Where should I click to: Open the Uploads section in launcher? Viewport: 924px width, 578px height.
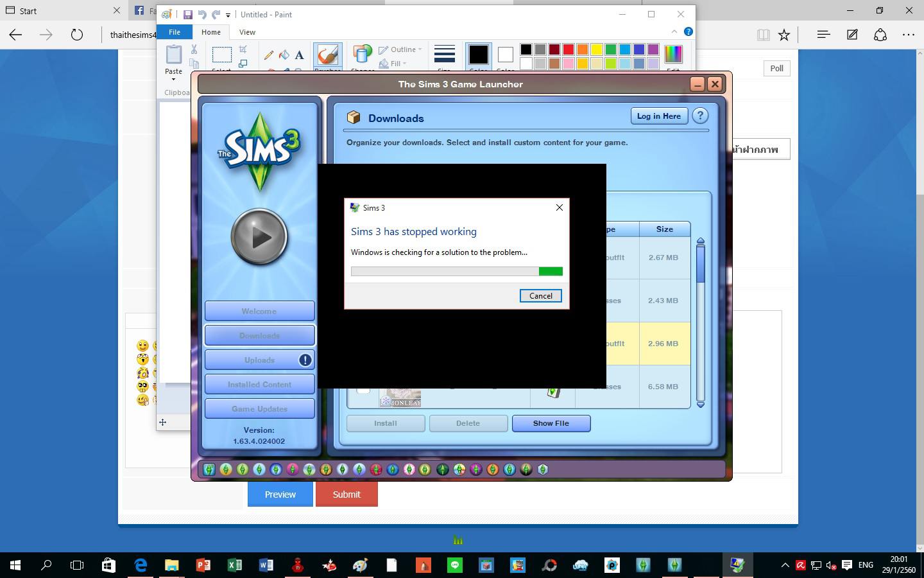click(x=259, y=360)
